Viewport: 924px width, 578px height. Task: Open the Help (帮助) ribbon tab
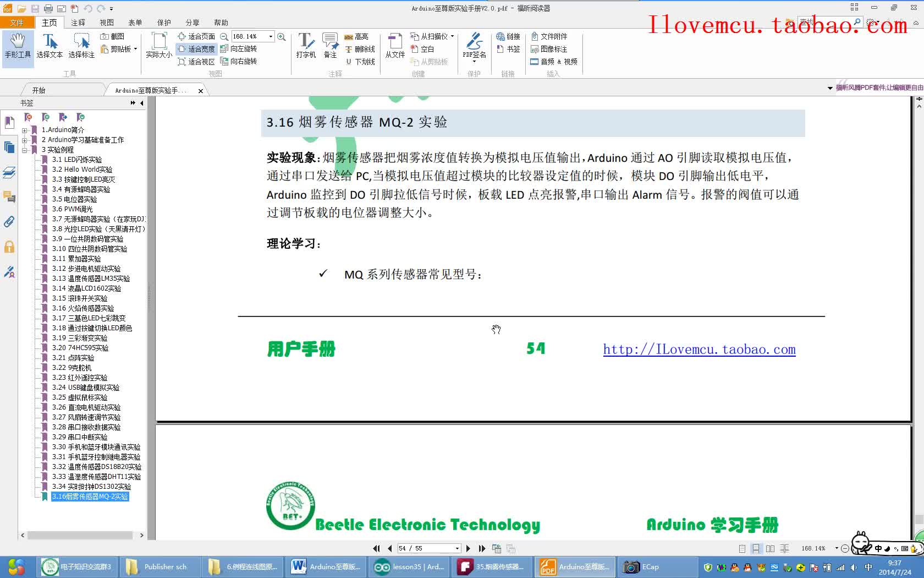click(x=221, y=23)
